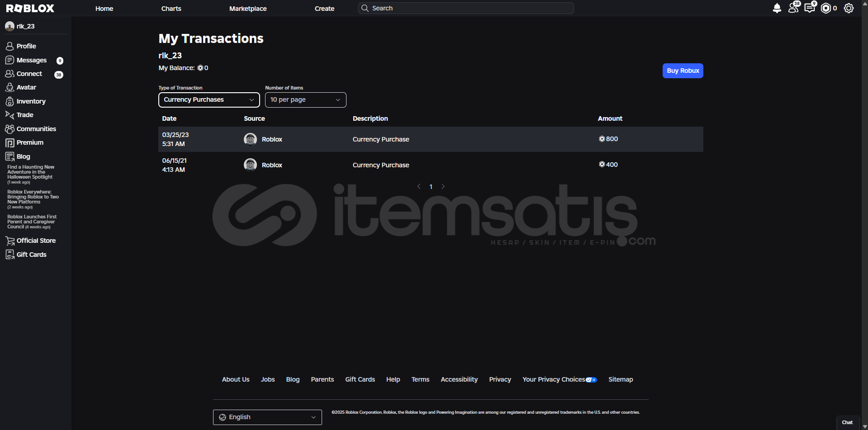Click the Buy Robux button
868x430 pixels.
pos(683,71)
